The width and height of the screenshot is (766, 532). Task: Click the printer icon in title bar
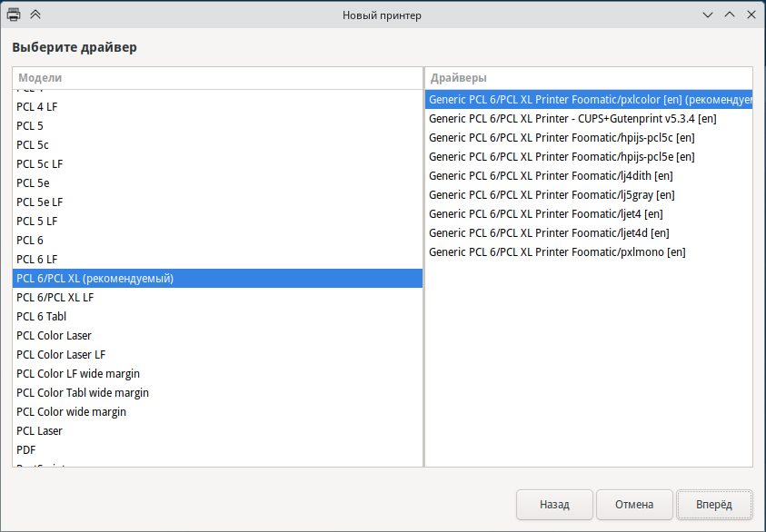tap(15, 15)
